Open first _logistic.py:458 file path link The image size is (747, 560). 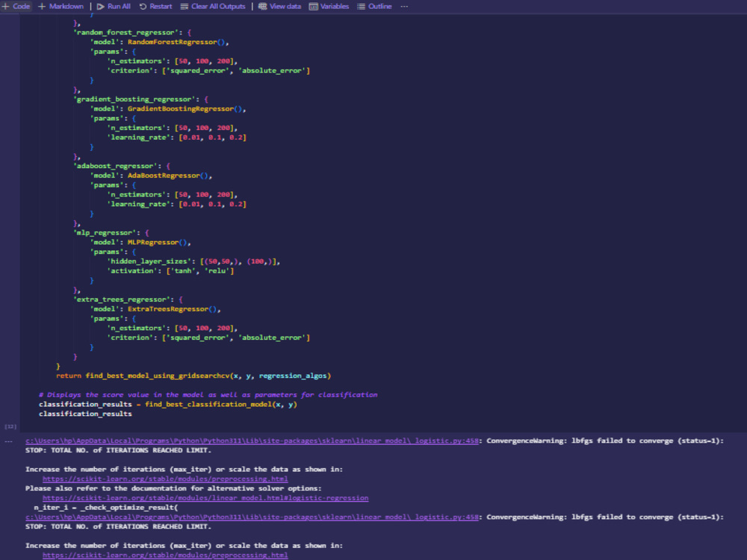tap(252, 441)
